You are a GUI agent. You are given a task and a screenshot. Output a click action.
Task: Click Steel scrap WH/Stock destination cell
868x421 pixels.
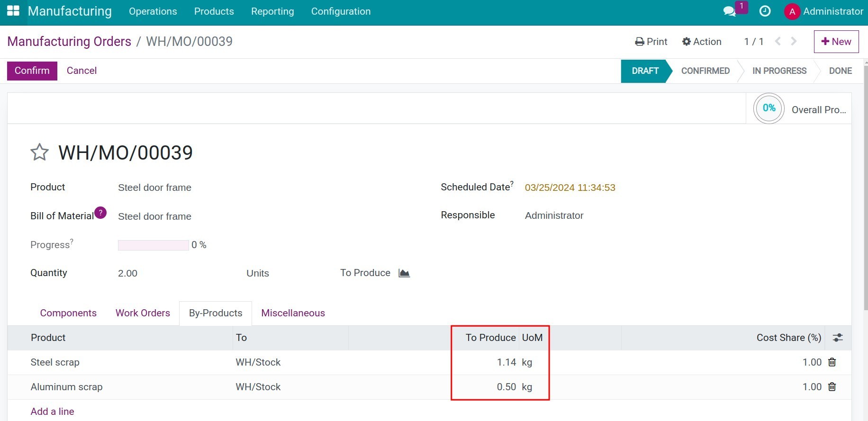[258, 362]
